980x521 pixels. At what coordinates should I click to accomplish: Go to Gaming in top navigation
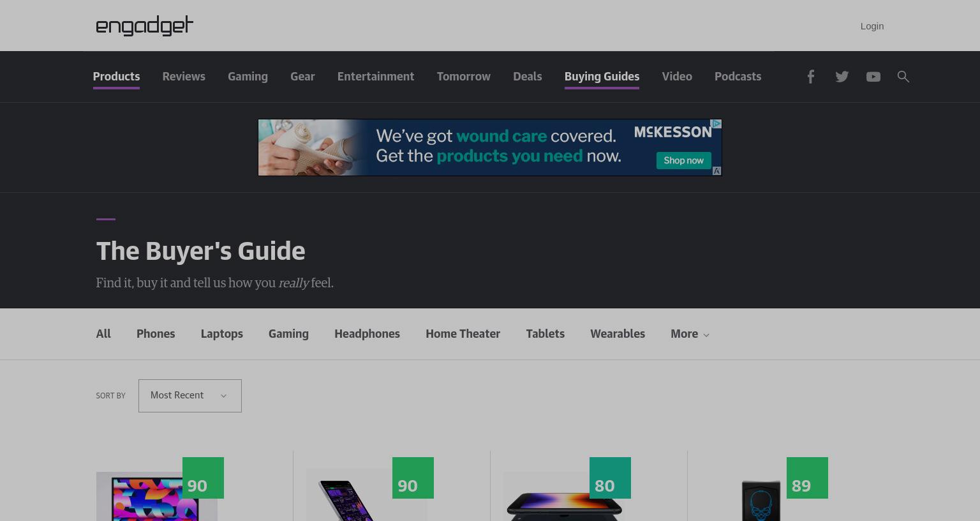(x=248, y=77)
